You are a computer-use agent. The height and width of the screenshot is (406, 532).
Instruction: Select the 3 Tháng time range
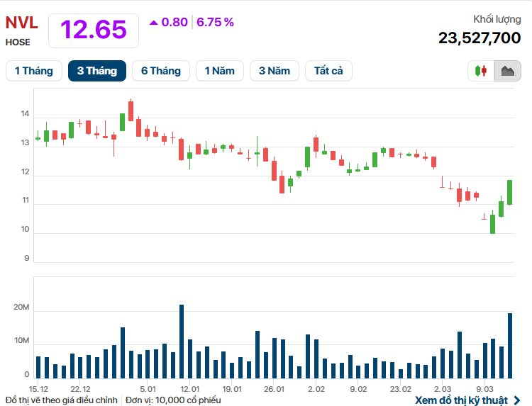pyautogui.click(x=97, y=71)
